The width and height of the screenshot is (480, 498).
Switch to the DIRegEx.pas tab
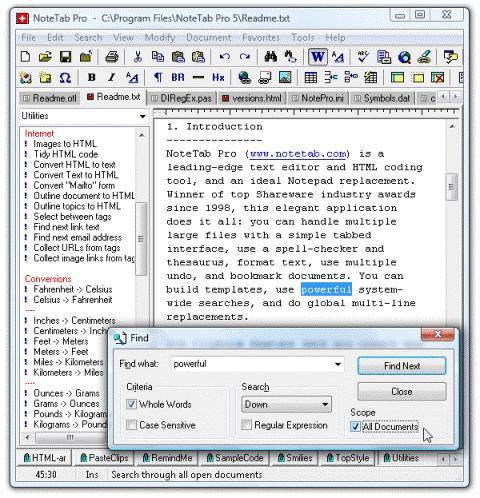point(181,99)
